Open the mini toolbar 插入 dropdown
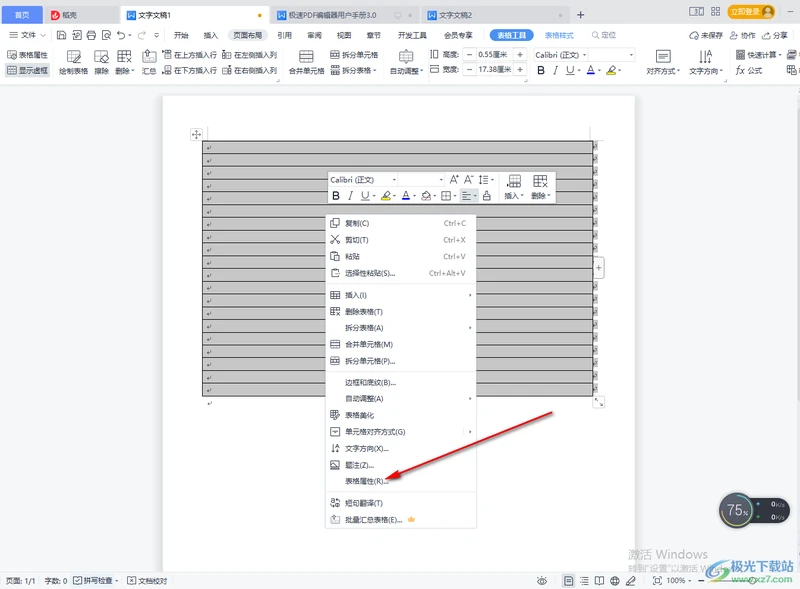This screenshot has width=800, height=589. point(514,187)
